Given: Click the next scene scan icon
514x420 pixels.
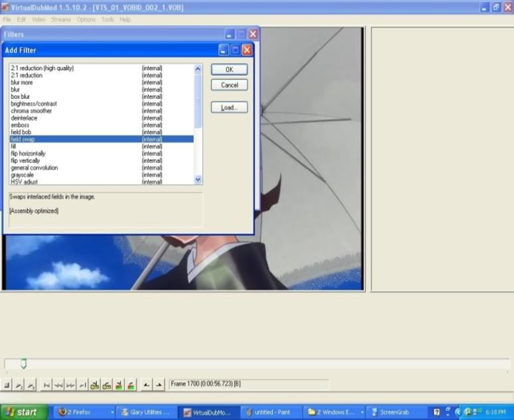Looking at the screenshot, I should pos(131,385).
